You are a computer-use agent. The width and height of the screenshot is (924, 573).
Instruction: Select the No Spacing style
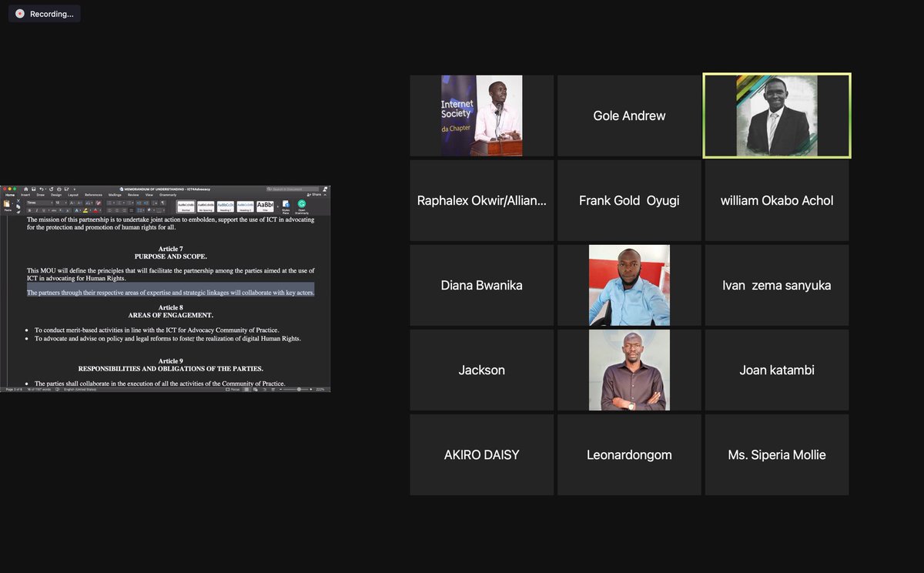click(206, 206)
